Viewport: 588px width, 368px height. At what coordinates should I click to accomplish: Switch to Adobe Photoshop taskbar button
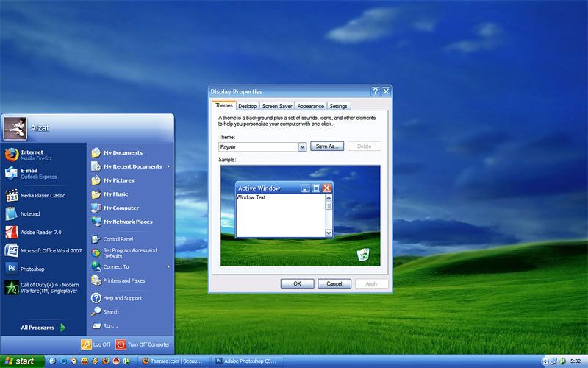[248, 361]
